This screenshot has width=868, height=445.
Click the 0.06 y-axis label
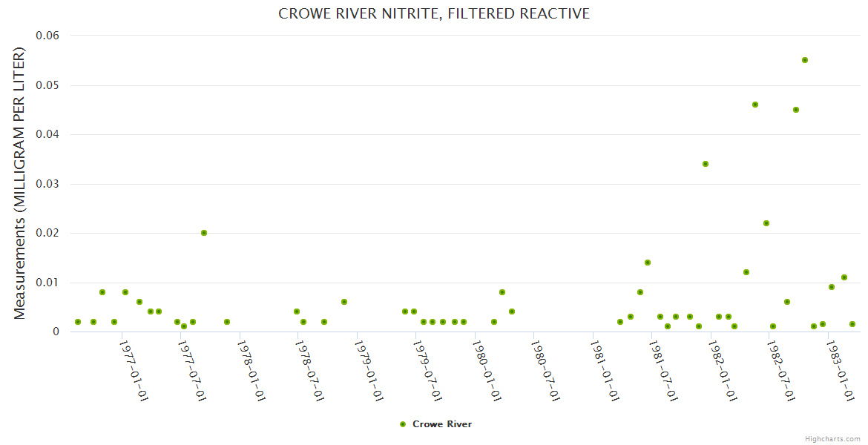[48, 36]
